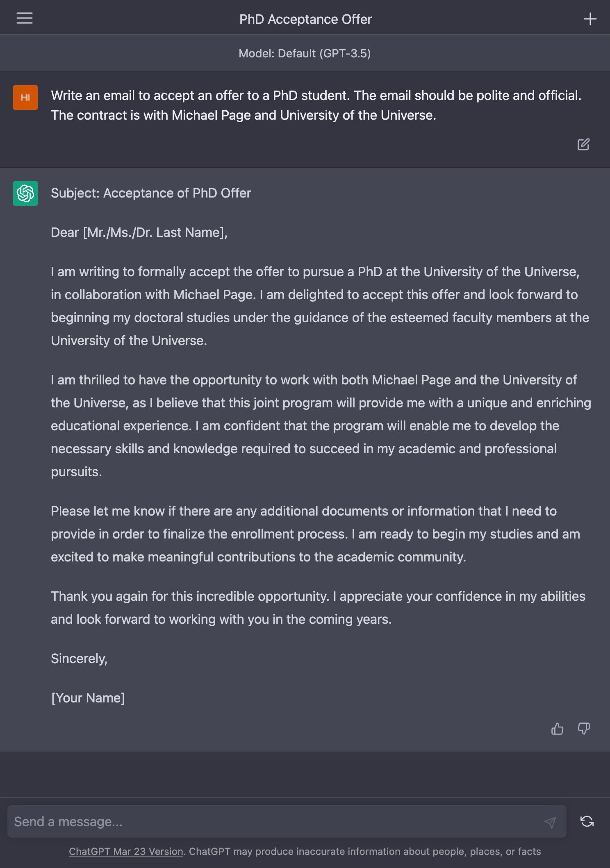Click the Model: Default (GPT-3.5) label

(x=305, y=53)
